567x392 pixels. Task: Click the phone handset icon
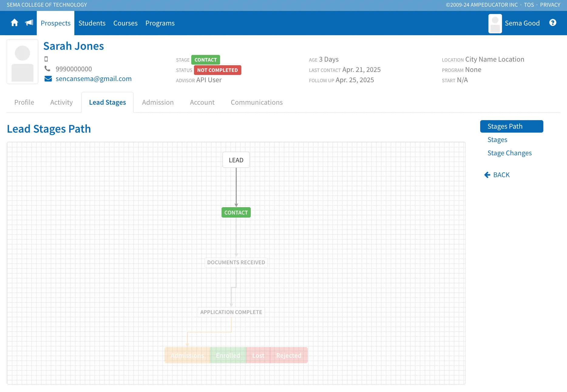(x=47, y=69)
